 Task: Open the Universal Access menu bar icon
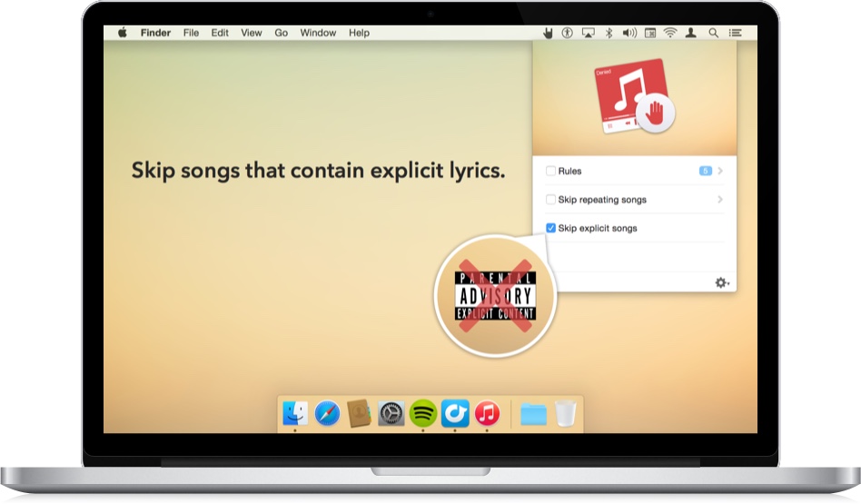(x=568, y=33)
